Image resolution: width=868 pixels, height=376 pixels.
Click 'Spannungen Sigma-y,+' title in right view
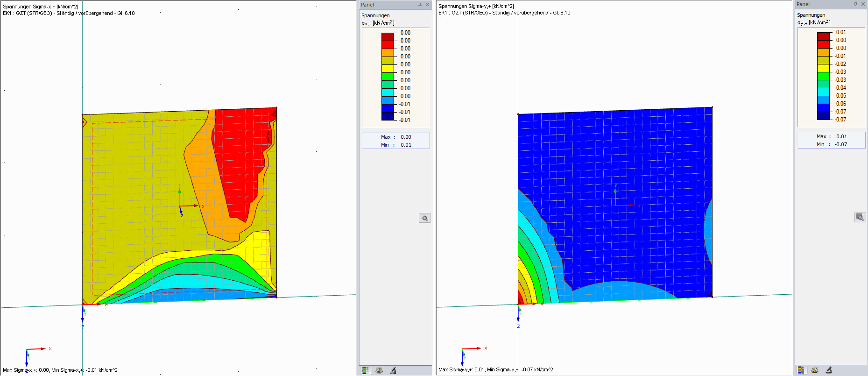476,6
